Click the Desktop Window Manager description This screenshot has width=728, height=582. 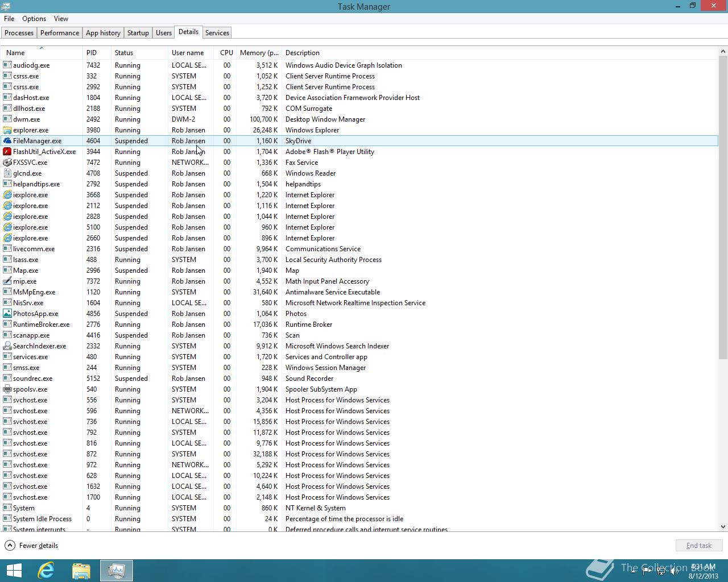tap(325, 119)
